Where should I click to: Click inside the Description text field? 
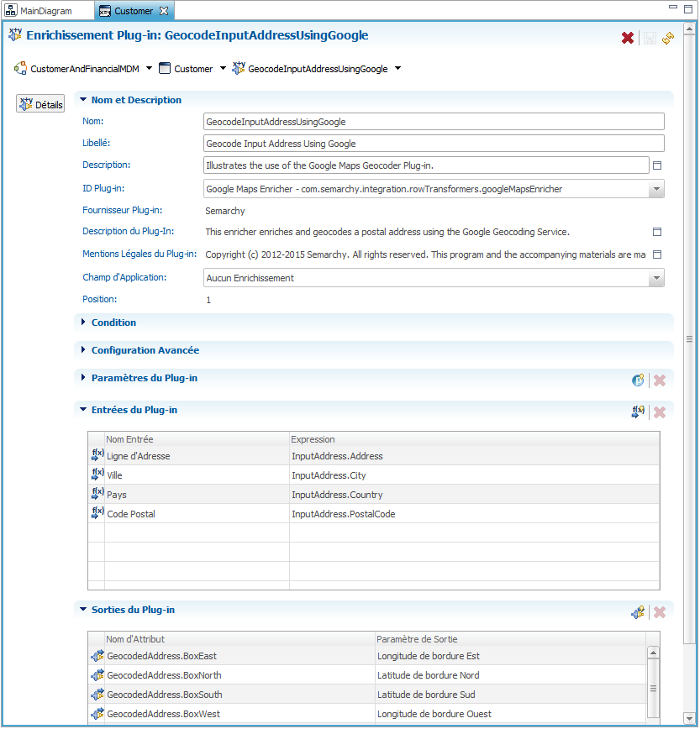(426, 165)
